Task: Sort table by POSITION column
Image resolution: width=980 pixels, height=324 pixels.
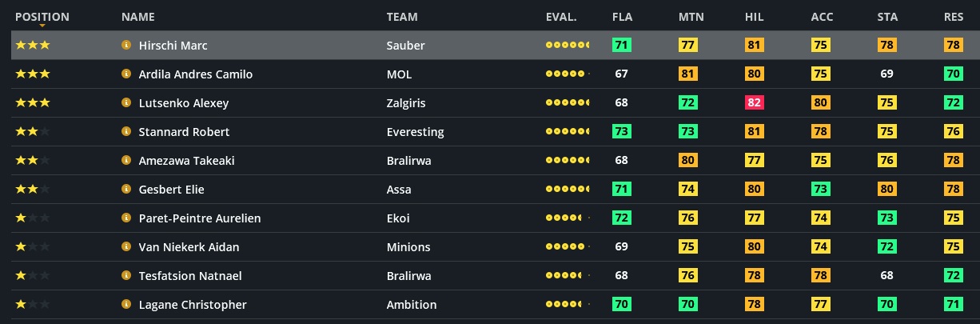Action: (42, 17)
